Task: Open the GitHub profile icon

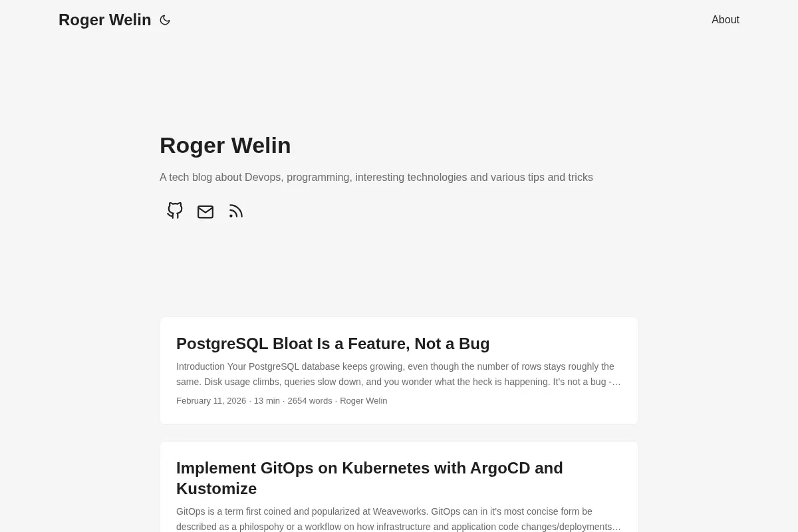Action: [x=175, y=211]
